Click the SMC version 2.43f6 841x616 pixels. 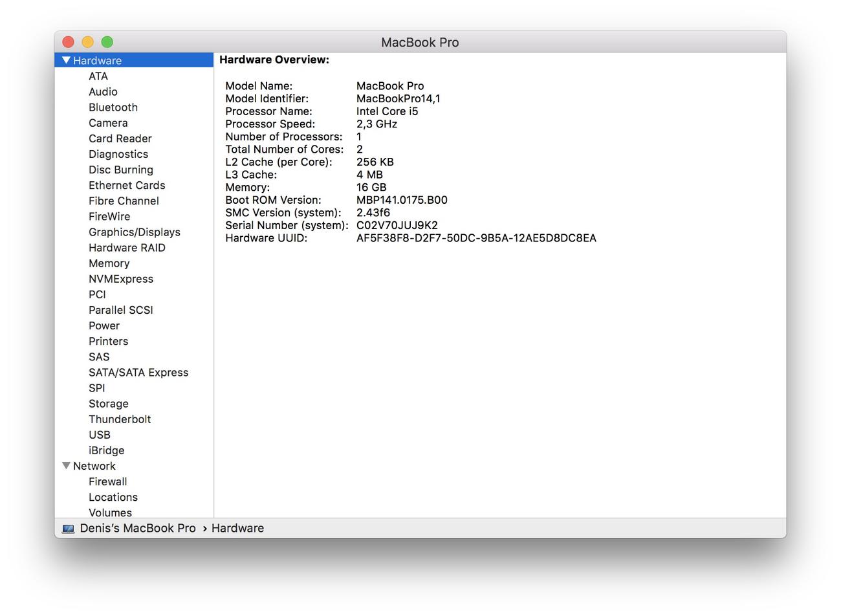(373, 212)
